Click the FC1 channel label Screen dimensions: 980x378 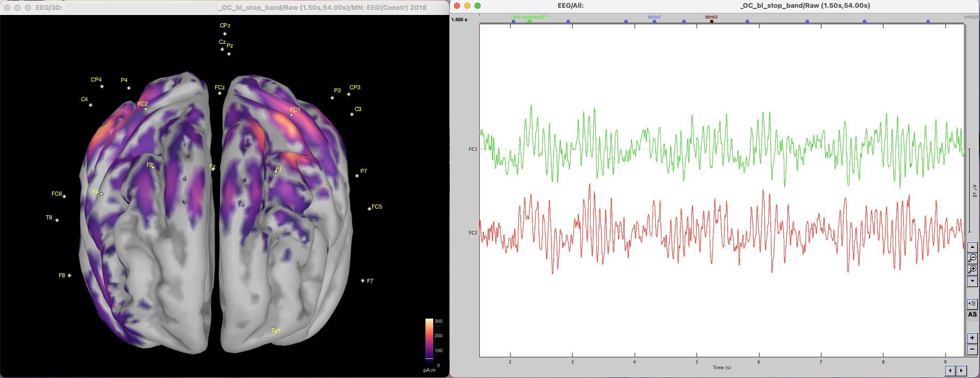tap(472, 149)
